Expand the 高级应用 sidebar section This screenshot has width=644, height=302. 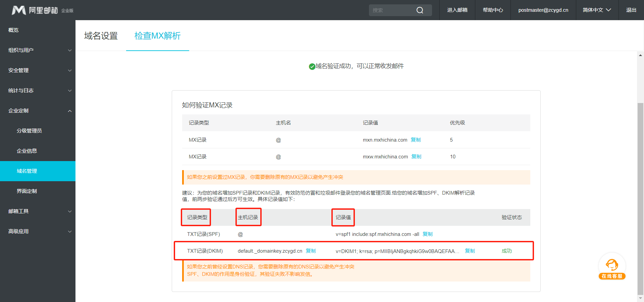[x=38, y=232]
